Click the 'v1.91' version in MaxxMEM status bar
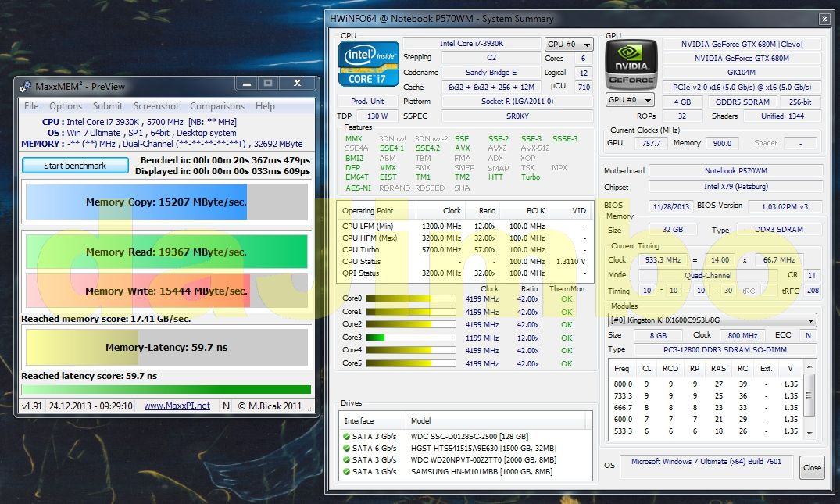The width and height of the screenshot is (840, 504). point(32,406)
